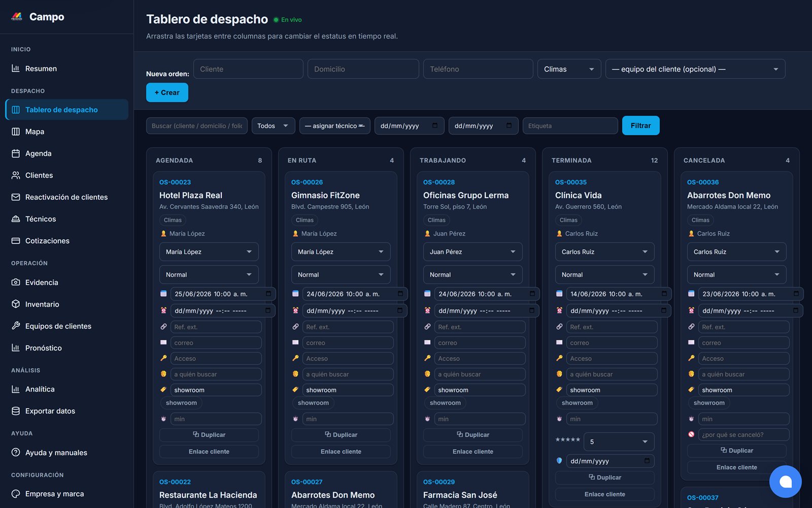This screenshot has height=508, width=812.
Task: Click the min field on Clínica Vida card
Action: pyautogui.click(x=612, y=419)
